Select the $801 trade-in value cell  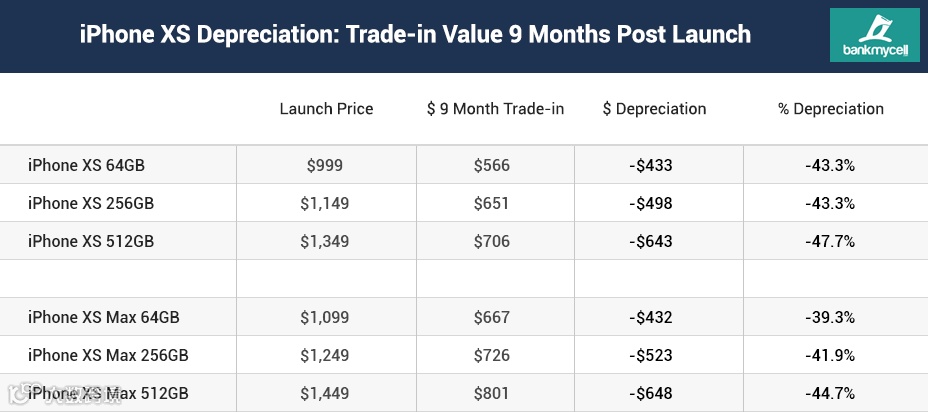(x=491, y=393)
